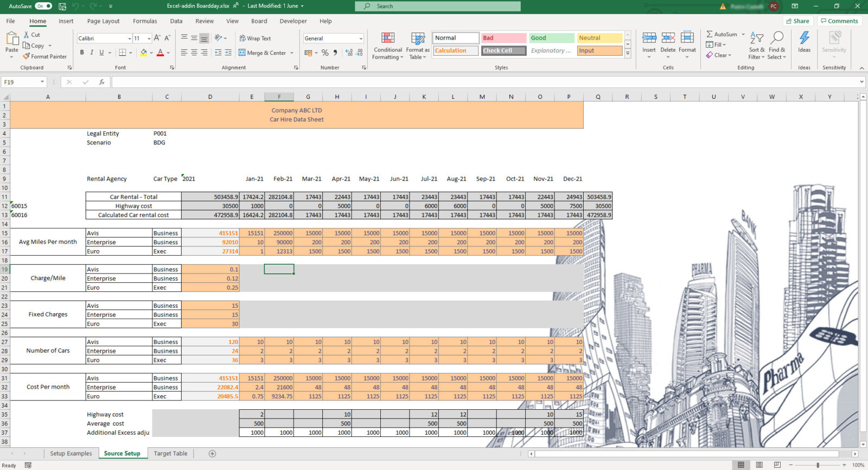Click the zoom slider in status bar
The image size is (868, 470).
(818, 465)
